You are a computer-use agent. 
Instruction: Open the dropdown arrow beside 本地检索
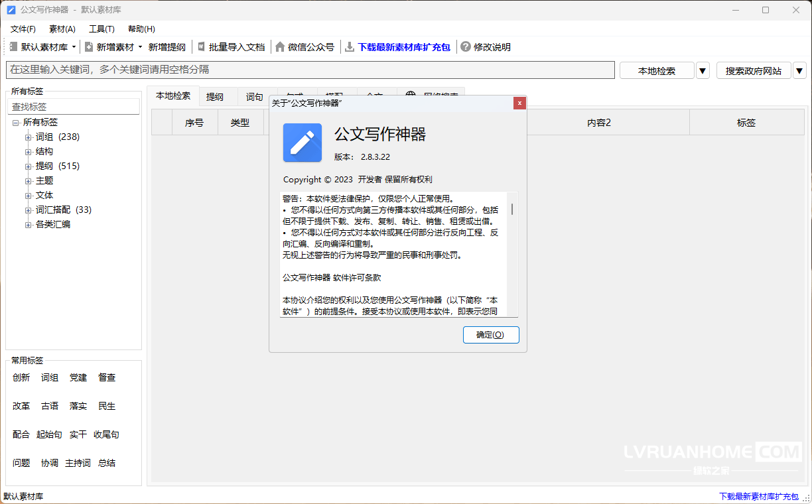coord(703,70)
